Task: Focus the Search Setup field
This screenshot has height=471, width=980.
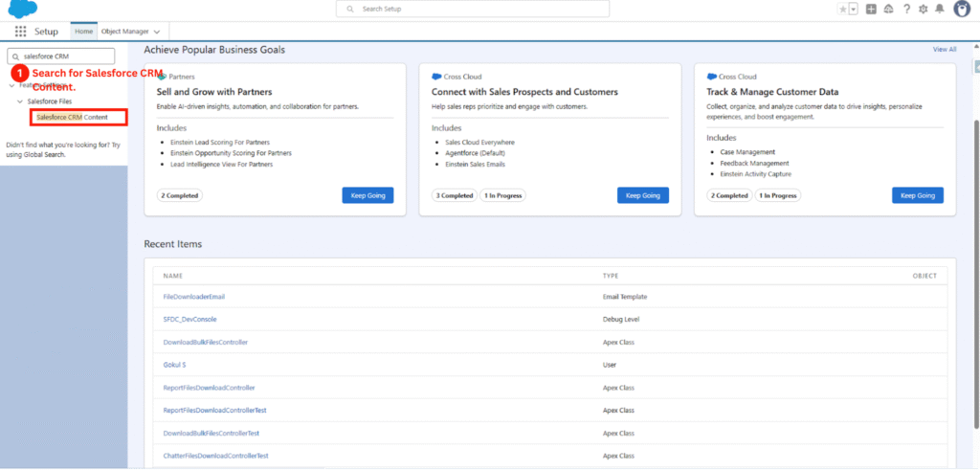Action: pyautogui.click(x=473, y=9)
